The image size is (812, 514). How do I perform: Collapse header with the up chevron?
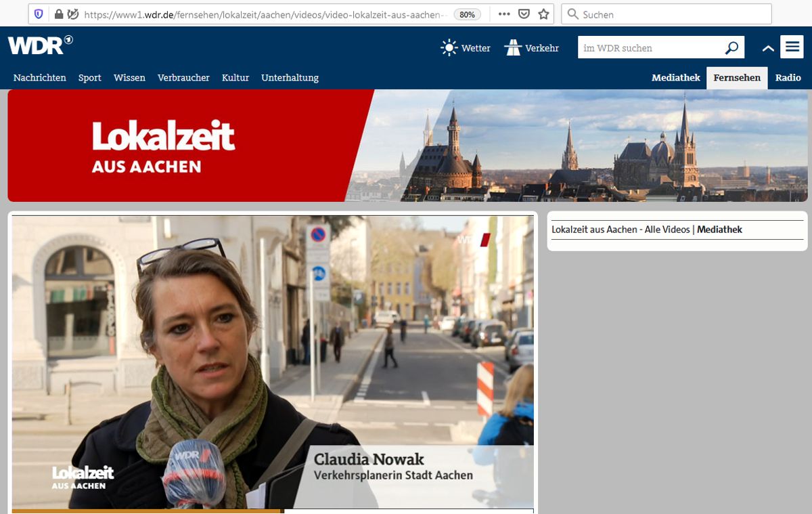(768, 48)
